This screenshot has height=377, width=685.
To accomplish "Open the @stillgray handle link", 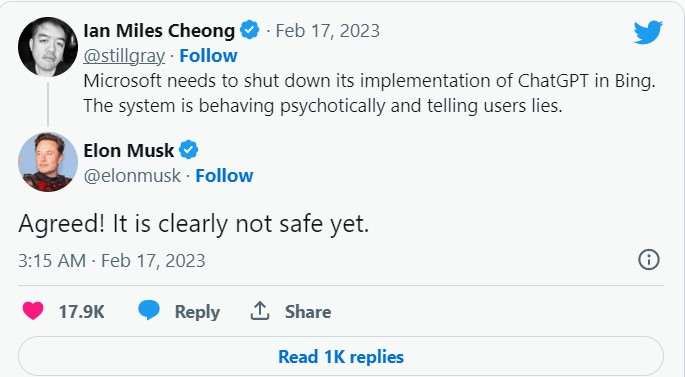I will 124,56.
